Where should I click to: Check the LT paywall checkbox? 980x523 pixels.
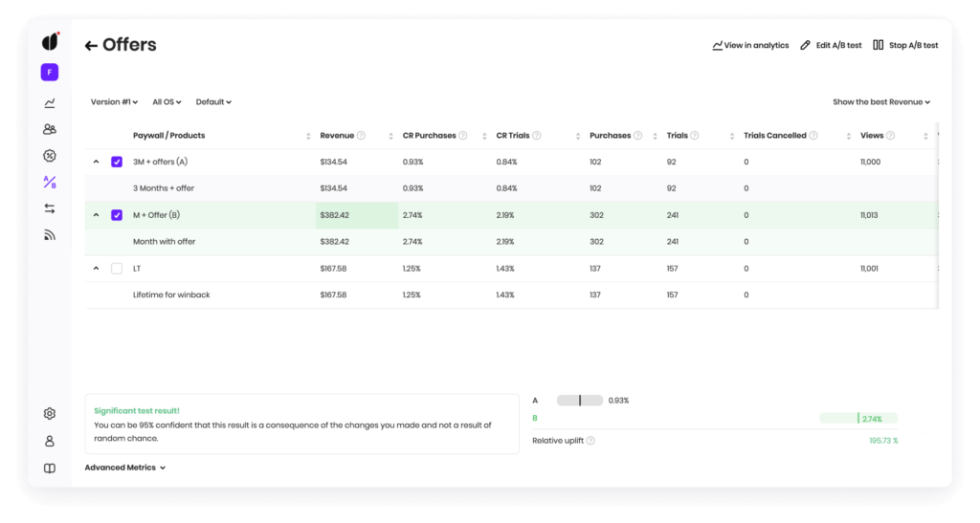coord(117,269)
